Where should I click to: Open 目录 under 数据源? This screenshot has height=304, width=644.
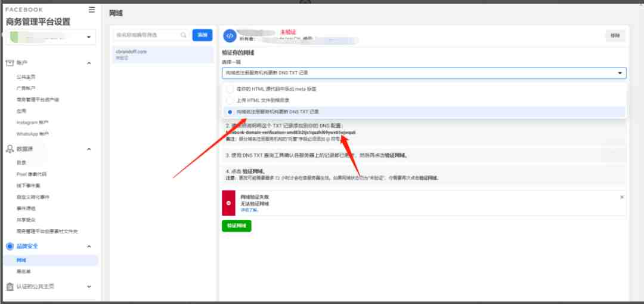(21, 162)
